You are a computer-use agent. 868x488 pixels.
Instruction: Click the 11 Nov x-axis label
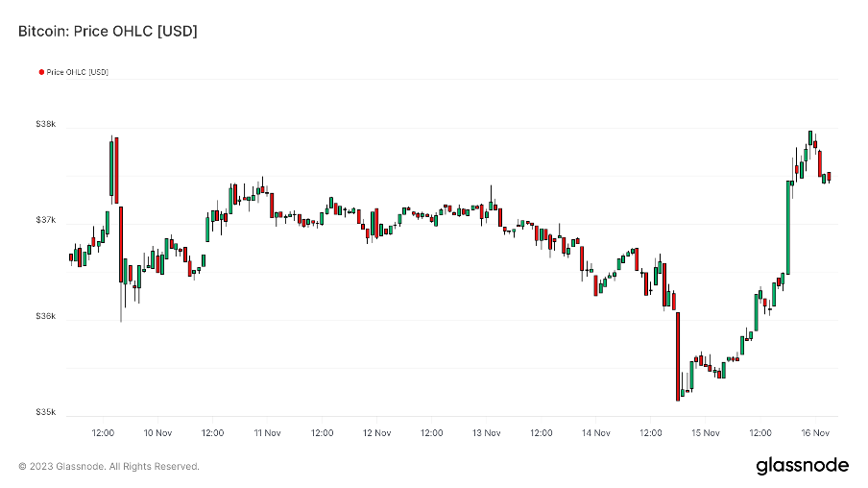(x=267, y=433)
